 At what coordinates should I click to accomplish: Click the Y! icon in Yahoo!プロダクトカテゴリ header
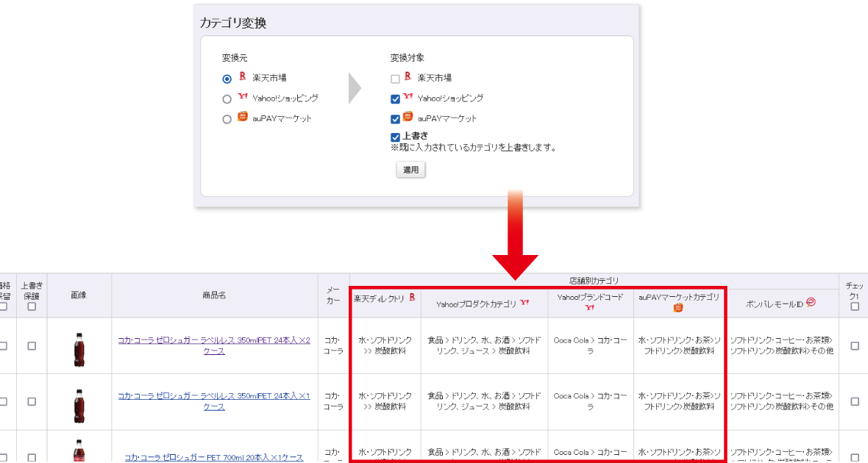click(524, 302)
